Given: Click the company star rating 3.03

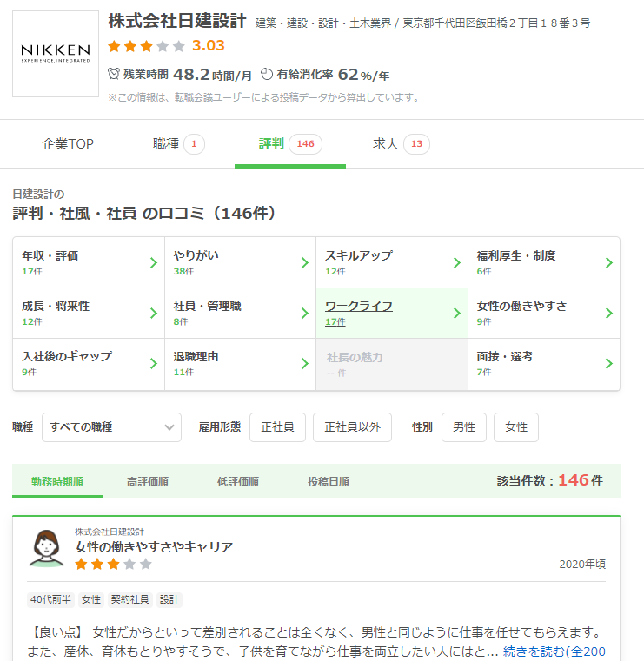Looking at the screenshot, I should (166, 45).
